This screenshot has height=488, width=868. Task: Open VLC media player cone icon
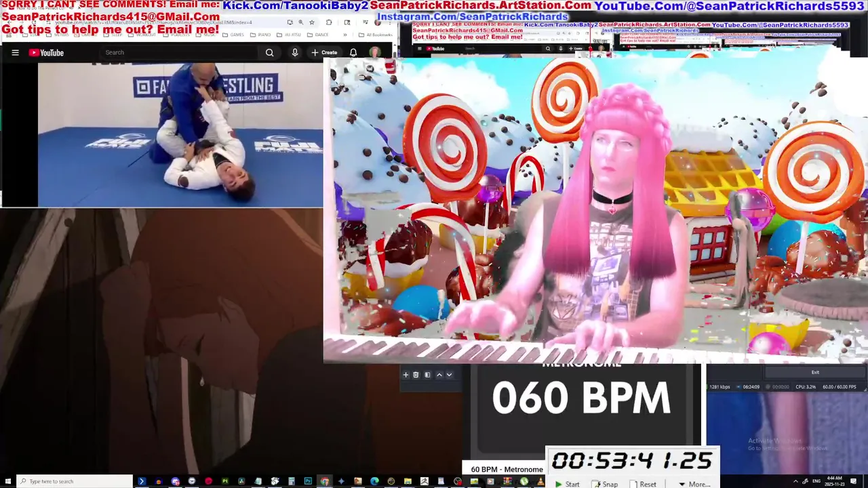(540, 481)
